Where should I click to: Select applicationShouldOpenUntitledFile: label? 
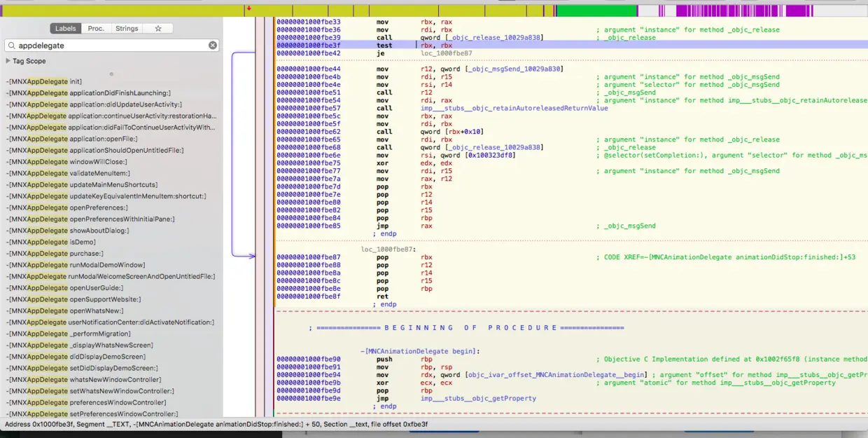coord(94,150)
